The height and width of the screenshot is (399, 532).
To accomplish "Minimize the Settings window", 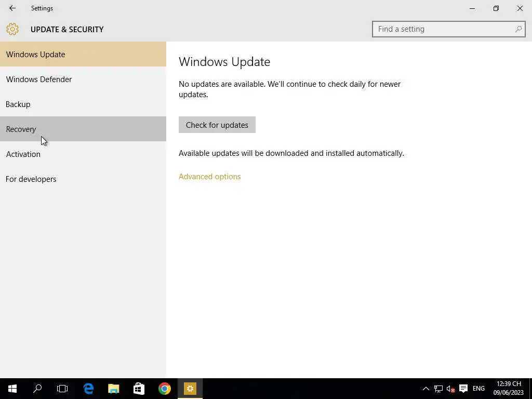I will point(472,8).
